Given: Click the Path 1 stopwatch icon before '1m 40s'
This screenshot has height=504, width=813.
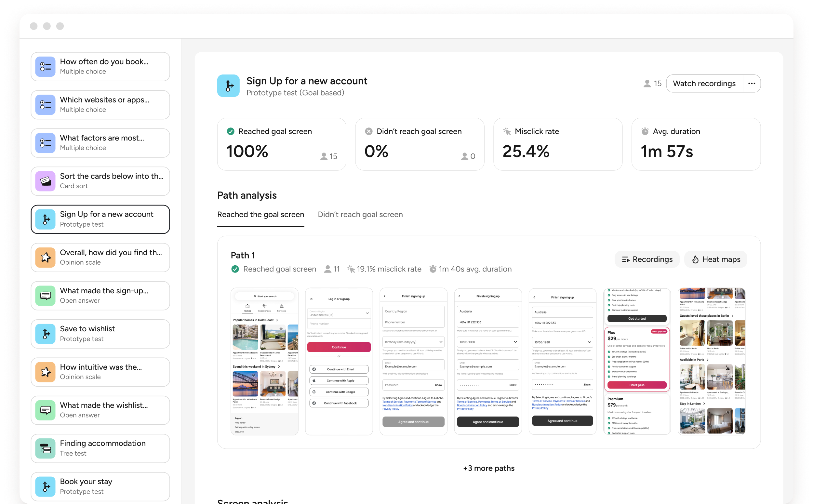Looking at the screenshot, I should (433, 269).
